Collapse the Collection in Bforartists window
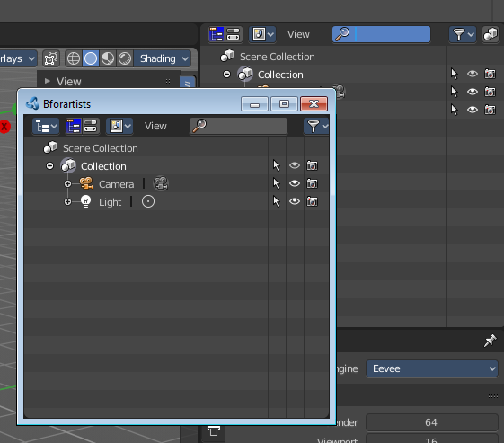The width and height of the screenshot is (504, 443). tap(49, 166)
